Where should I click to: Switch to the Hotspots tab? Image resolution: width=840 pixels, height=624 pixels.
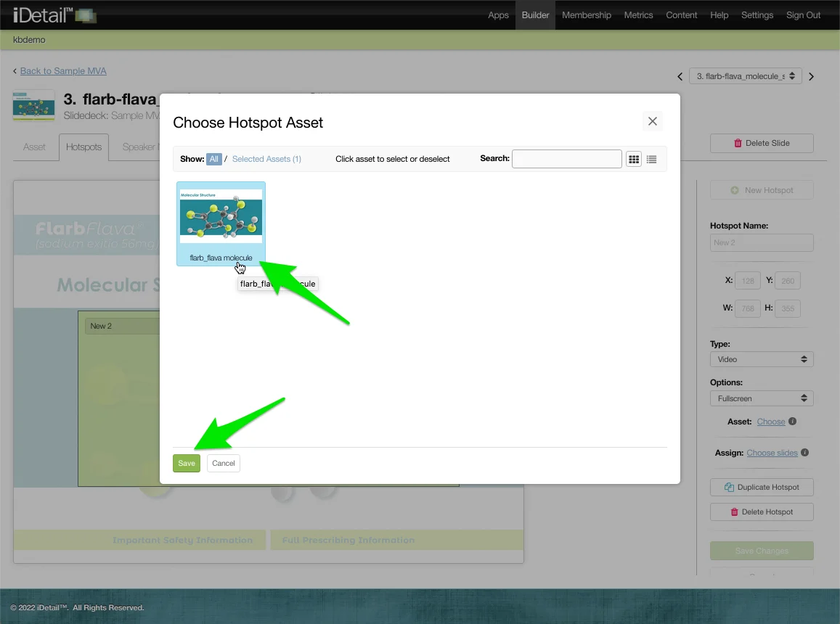click(83, 147)
